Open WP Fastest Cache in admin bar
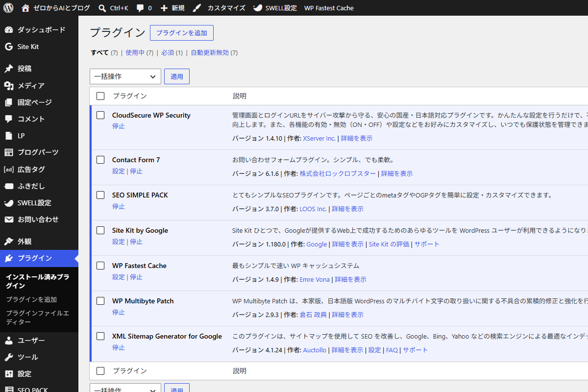This screenshot has width=588, height=392. [329, 8]
